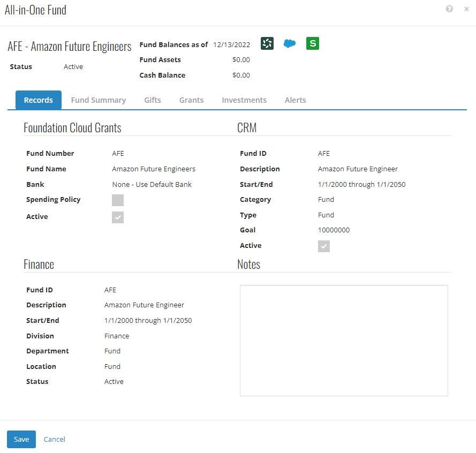Screen dimensions: 476x453
Task: Click the dark Foundation Cloud Grants icon
Action: click(267, 44)
